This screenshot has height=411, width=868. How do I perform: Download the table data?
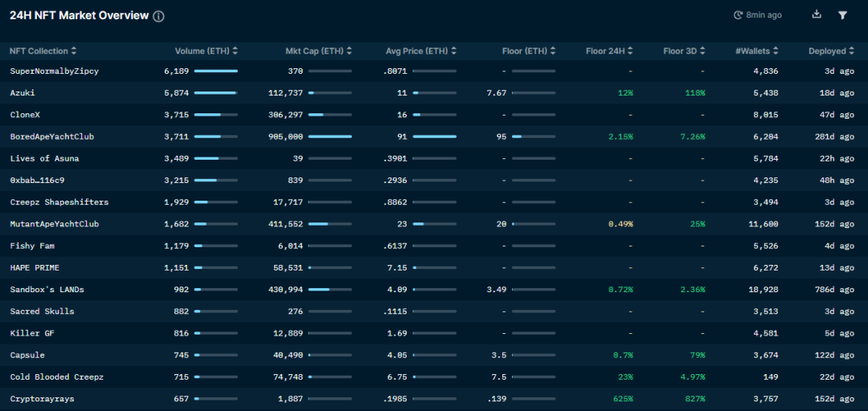(817, 14)
